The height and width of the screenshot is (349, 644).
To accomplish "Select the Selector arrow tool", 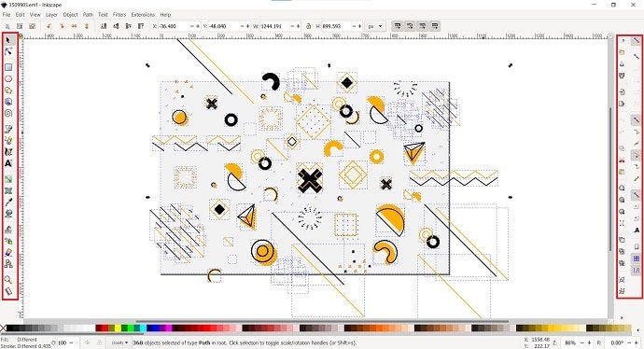I will [7, 40].
